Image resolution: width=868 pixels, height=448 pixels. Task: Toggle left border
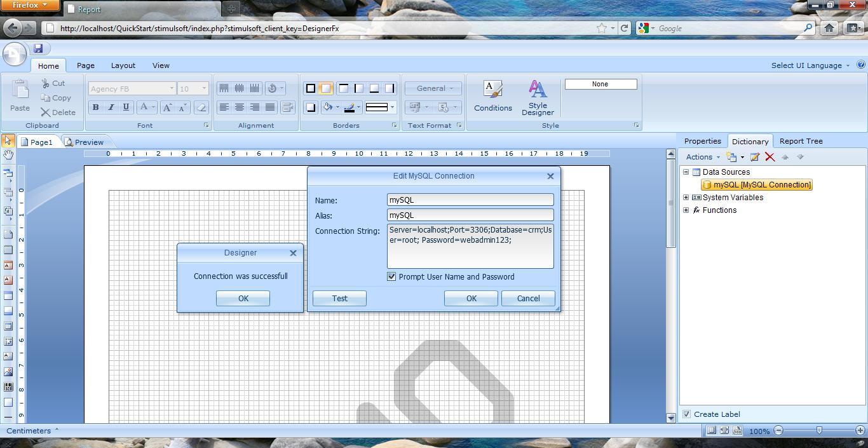[x=359, y=88]
